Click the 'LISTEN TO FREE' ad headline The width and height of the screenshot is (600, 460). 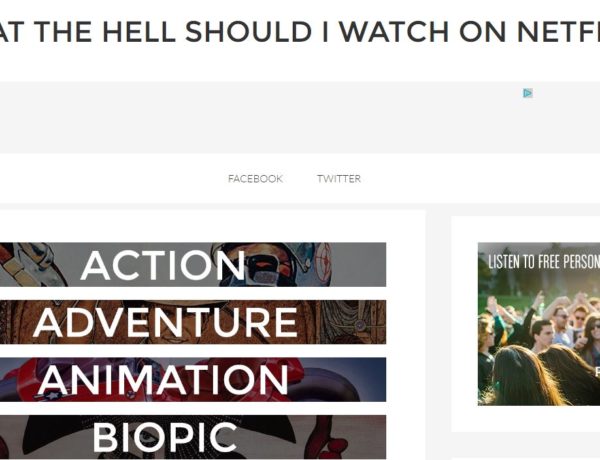click(544, 262)
